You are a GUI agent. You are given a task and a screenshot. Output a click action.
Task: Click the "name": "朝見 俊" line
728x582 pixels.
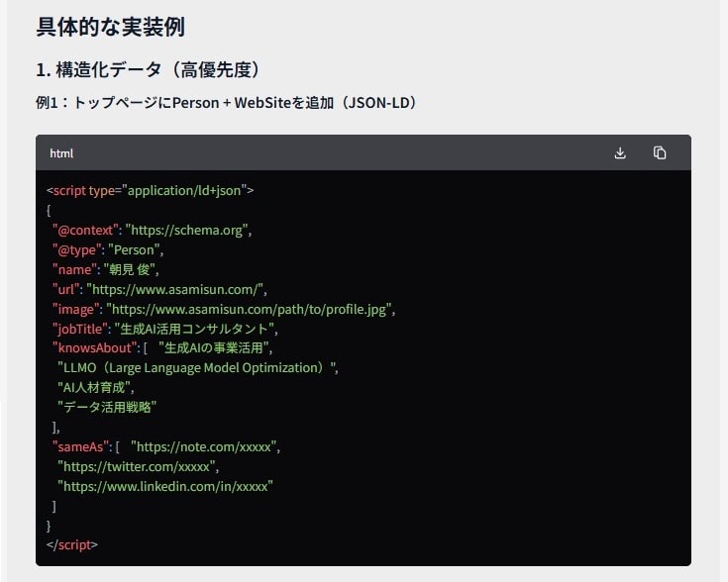tap(105, 269)
